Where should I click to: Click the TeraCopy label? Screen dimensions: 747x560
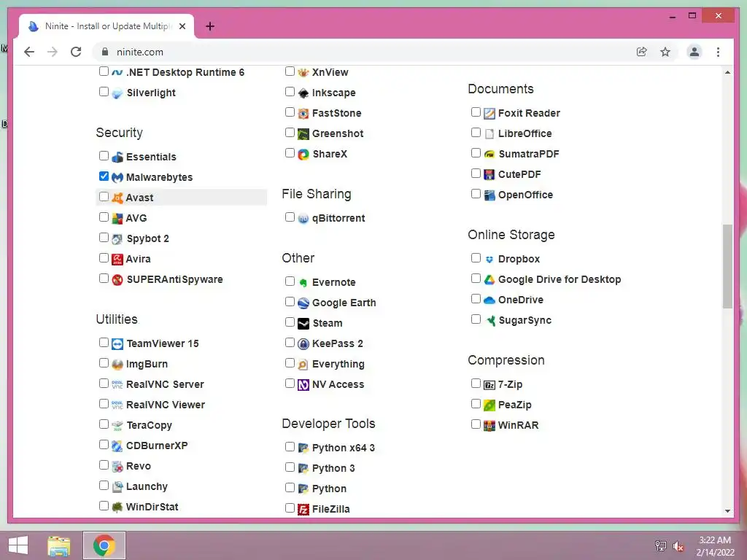click(x=149, y=426)
